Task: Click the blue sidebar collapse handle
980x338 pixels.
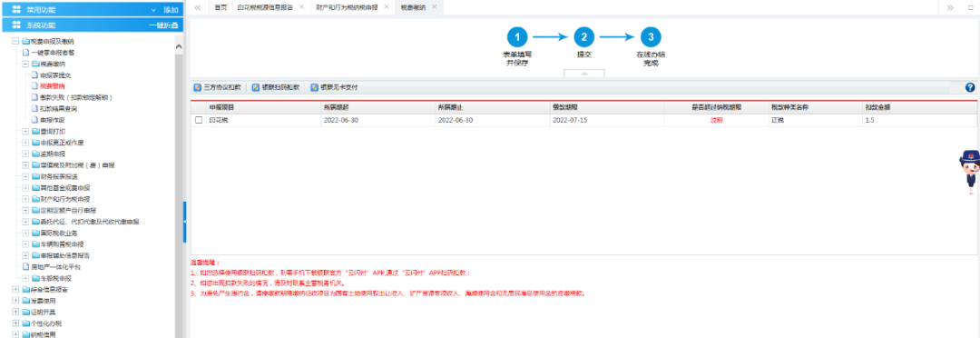Action: pos(184,223)
